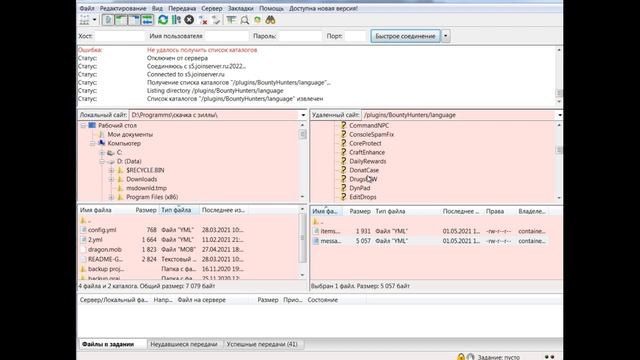Open the Site Manager dropdown arrow
The width and height of the screenshot is (640, 360).
tap(94, 20)
